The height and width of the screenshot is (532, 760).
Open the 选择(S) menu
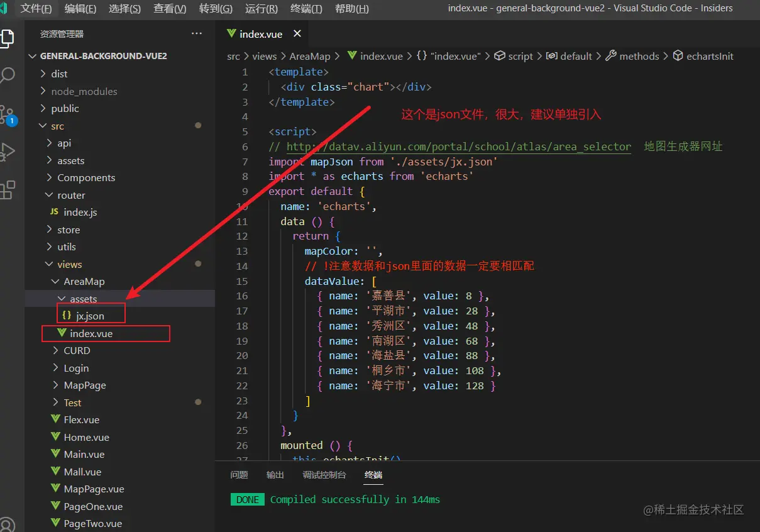[124, 8]
